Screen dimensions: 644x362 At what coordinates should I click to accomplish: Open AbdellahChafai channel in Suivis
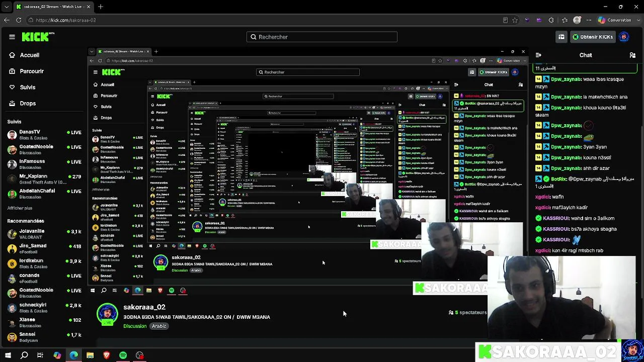tap(44, 194)
